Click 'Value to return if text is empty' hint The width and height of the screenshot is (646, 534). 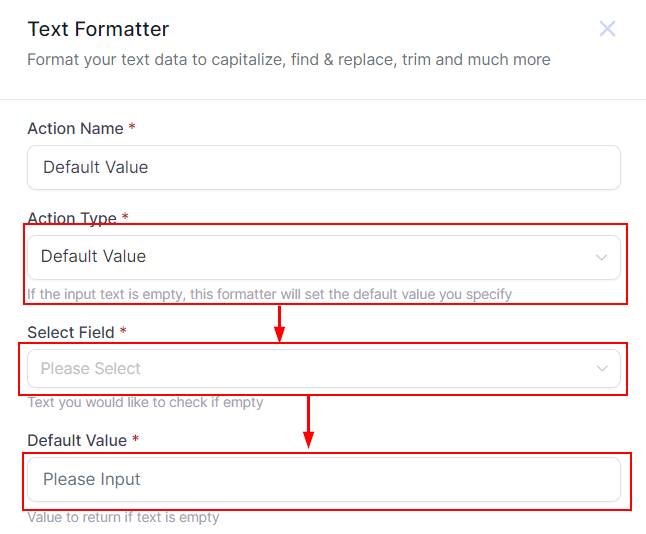tap(123, 517)
